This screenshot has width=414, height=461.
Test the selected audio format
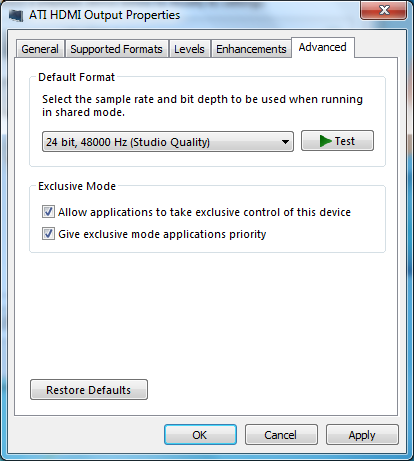pyautogui.click(x=337, y=141)
